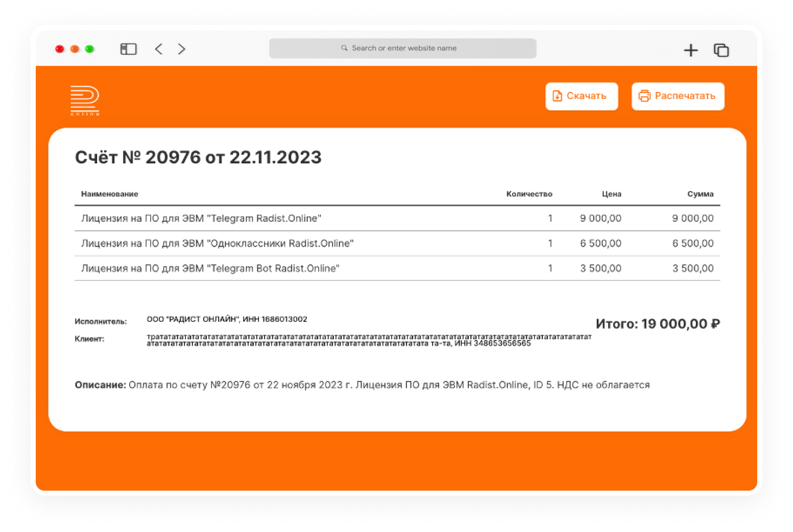Click the Итого: 19 000,00 ₽ total
Viewport: 793px width, 532px height.
[658, 324]
